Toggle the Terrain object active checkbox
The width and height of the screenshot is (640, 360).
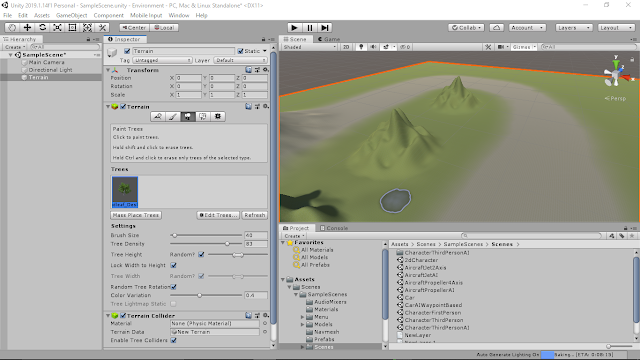tap(127, 51)
